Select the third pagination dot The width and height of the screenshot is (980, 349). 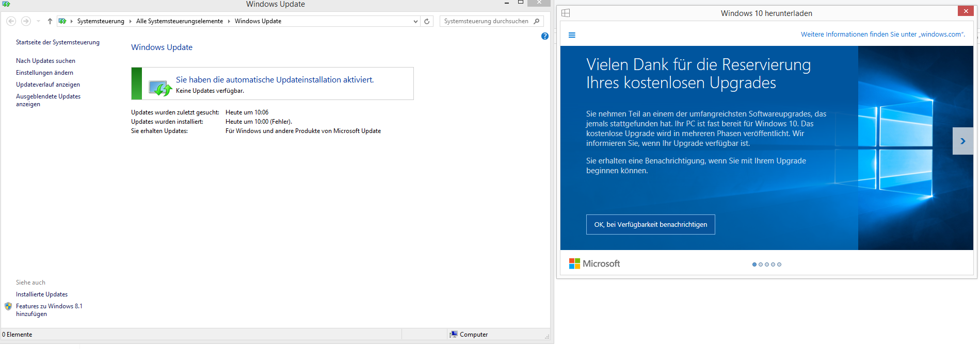(767, 264)
